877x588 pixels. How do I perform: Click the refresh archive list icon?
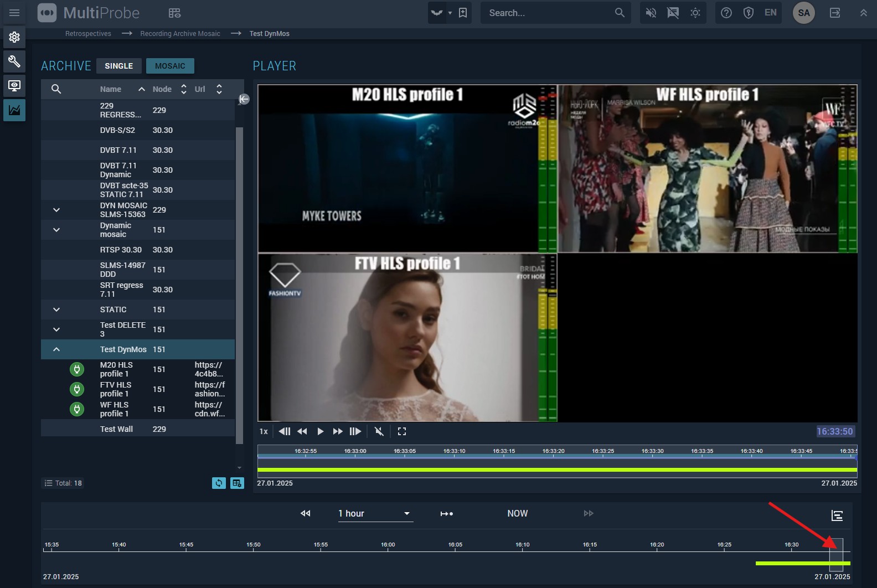pos(219,483)
